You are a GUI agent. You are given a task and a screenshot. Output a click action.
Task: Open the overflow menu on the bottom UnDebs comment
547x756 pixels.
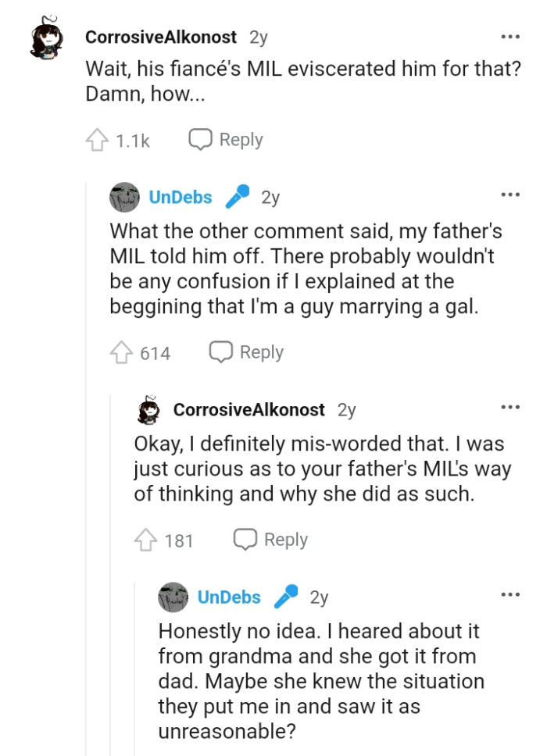point(509,594)
